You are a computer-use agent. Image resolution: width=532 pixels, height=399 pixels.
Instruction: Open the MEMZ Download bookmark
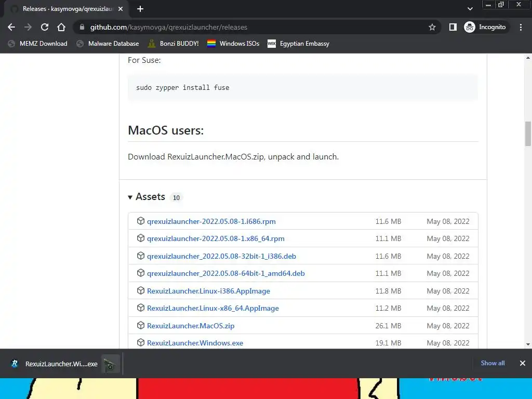38,44
